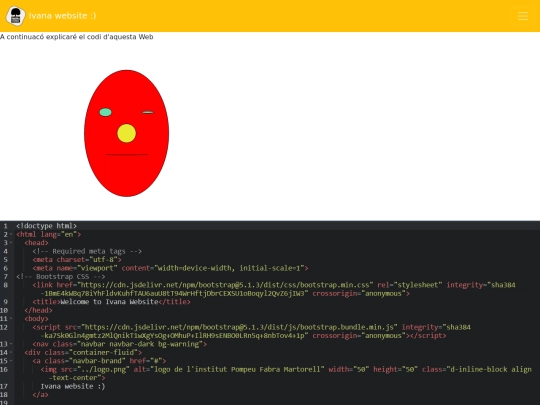Click the text 'A continuació explicaré el codi d'aquesta Web'

click(x=76, y=37)
